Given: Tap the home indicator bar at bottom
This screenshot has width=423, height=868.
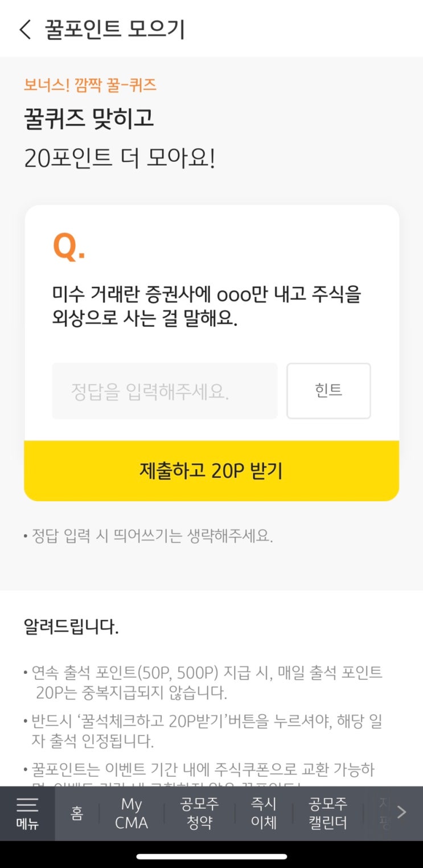Looking at the screenshot, I should pyautogui.click(x=211, y=856).
